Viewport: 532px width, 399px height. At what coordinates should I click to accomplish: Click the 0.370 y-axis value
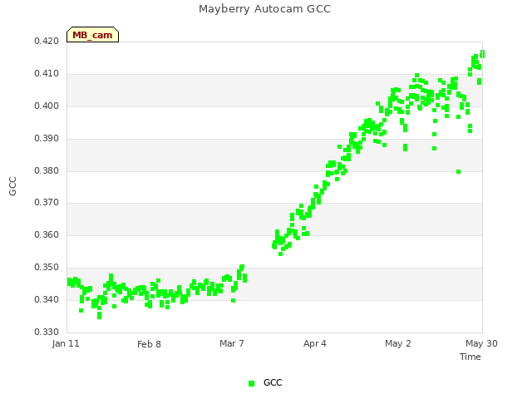tap(47, 203)
